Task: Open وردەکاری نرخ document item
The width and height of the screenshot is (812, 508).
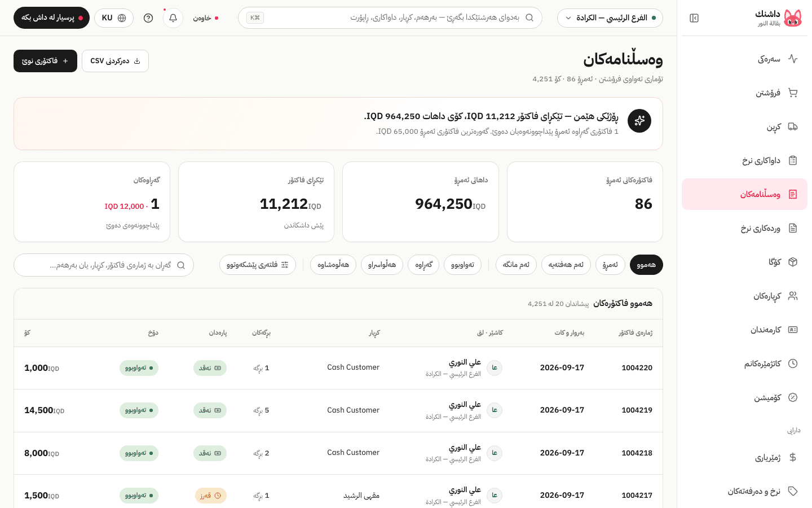Action: pos(744,228)
